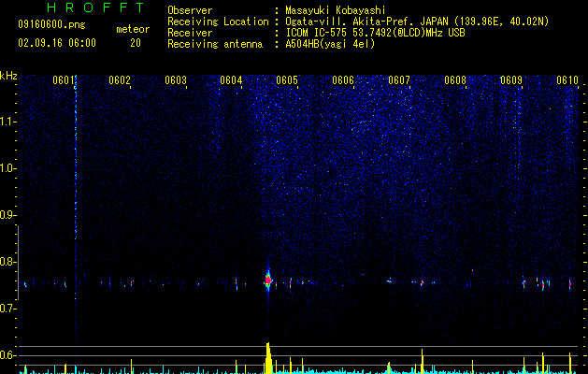Screen dimensions: 588x374
Task: Click the 'Observer' field label
Action: click(190, 10)
